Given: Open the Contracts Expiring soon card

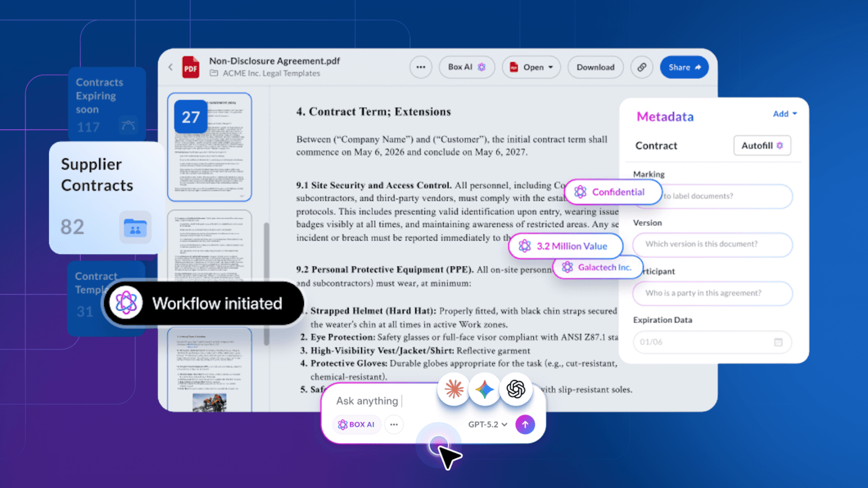Looking at the screenshot, I should [x=107, y=104].
